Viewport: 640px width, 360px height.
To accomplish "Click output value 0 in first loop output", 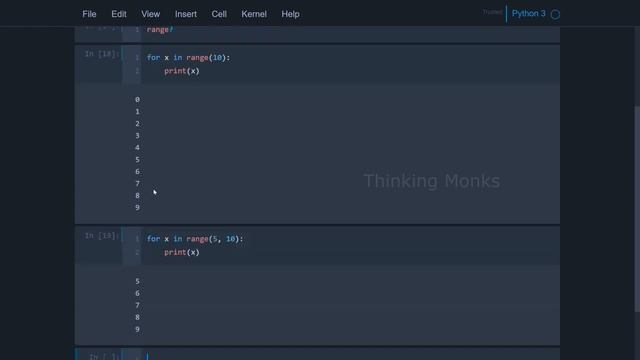I will click(x=137, y=100).
